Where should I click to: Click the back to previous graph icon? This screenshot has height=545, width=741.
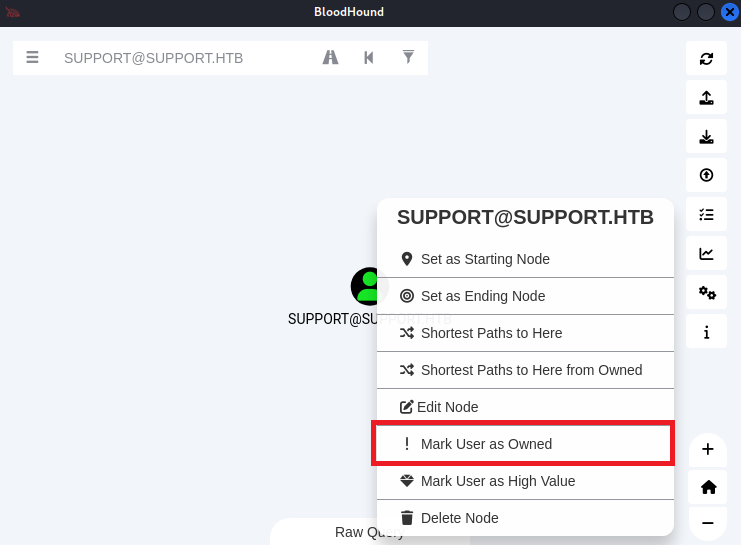369,58
